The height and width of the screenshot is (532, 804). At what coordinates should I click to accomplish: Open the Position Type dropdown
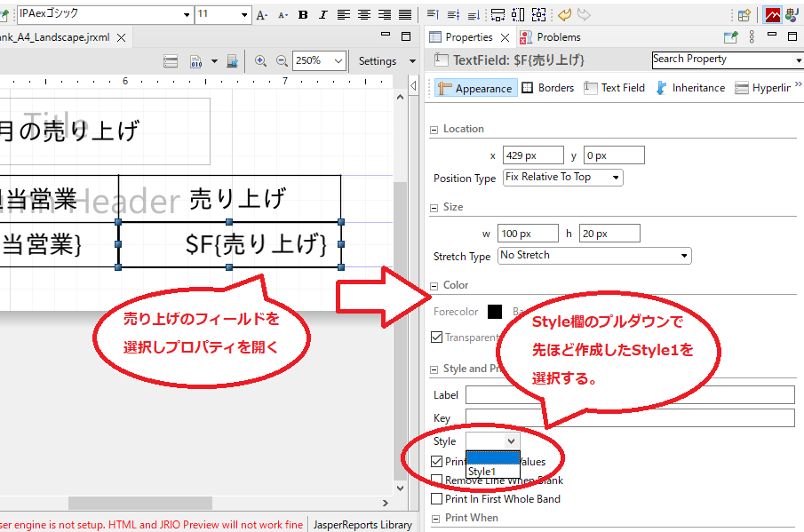point(563,178)
